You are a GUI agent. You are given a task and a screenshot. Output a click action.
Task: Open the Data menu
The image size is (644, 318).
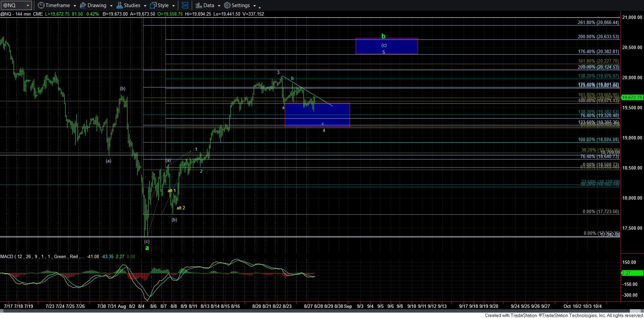click(205, 5)
